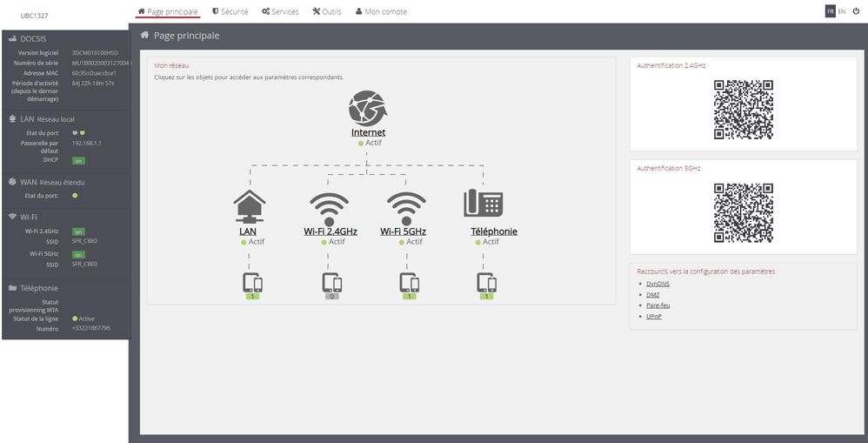
Task: Select the Wi-Fi 5GHz signal icon
Action: [x=405, y=208]
